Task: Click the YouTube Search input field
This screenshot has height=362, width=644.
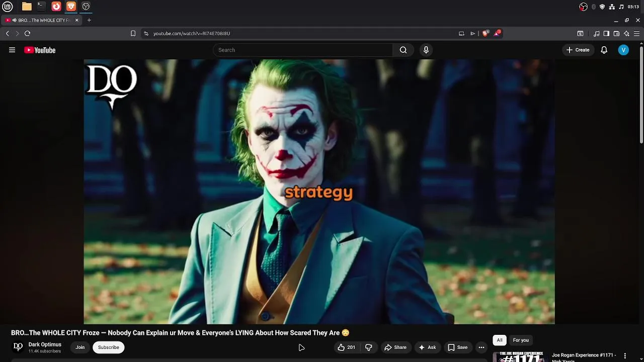Action: [302, 50]
